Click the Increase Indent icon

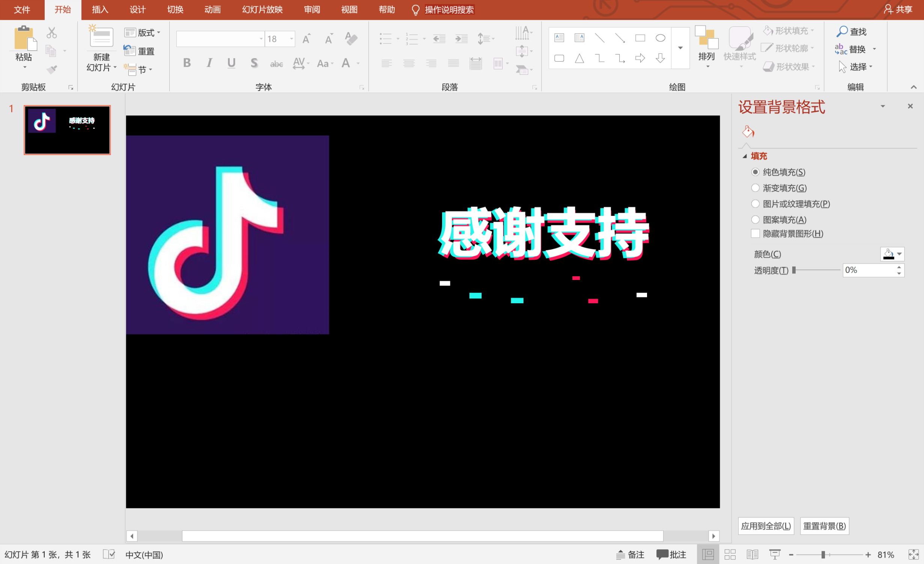pyautogui.click(x=461, y=39)
